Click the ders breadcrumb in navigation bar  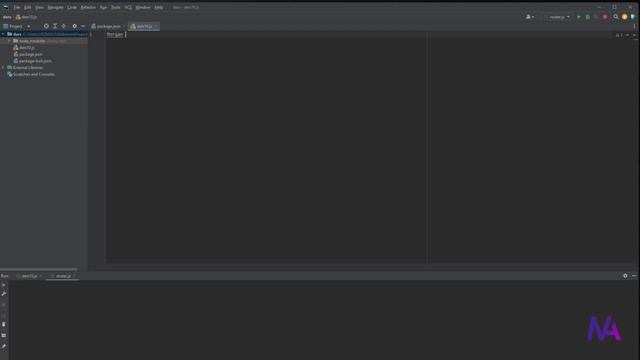pos(7,17)
